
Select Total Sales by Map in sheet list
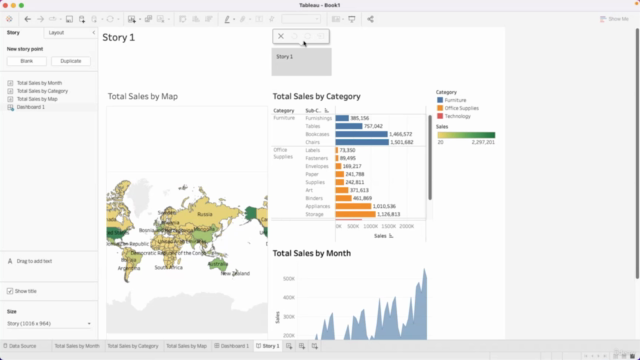click(37, 99)
